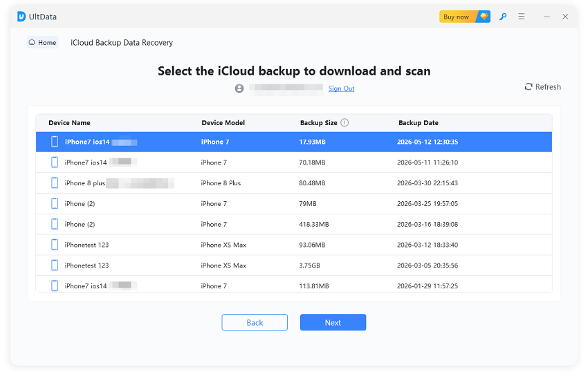Viewport: 588px width, 381px height.
Task: Select the iPhone 8 plus backup row
Action: click(294, 183)
